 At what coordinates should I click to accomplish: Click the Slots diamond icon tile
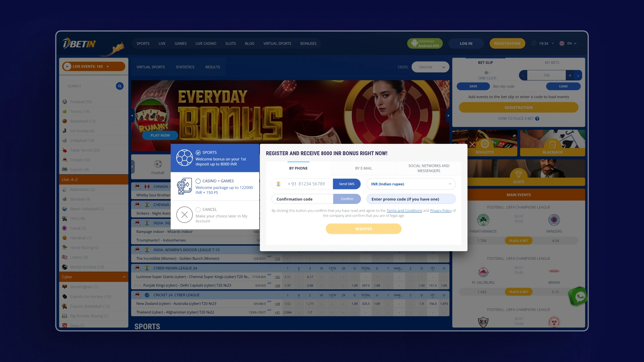(519, 174)
